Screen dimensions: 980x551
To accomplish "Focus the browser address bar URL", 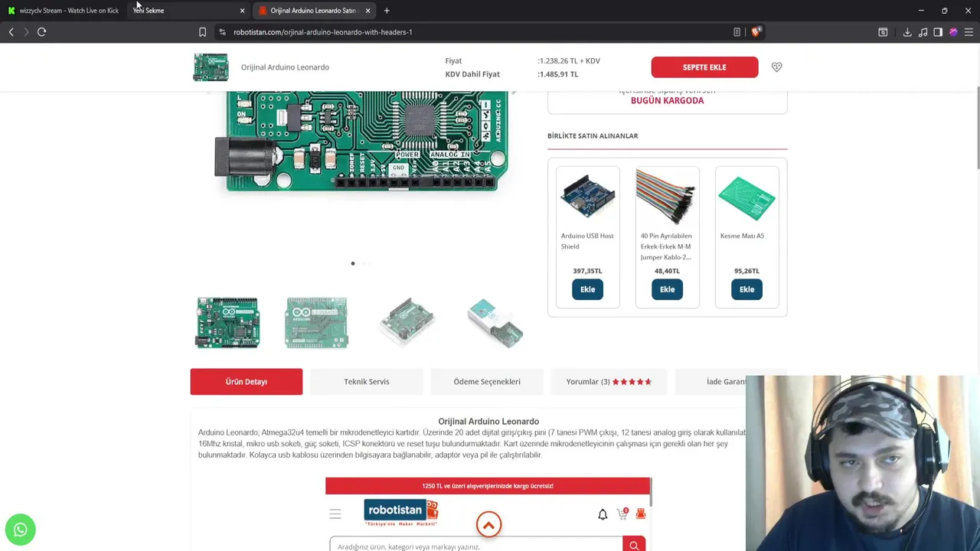I will click(323, 32).
